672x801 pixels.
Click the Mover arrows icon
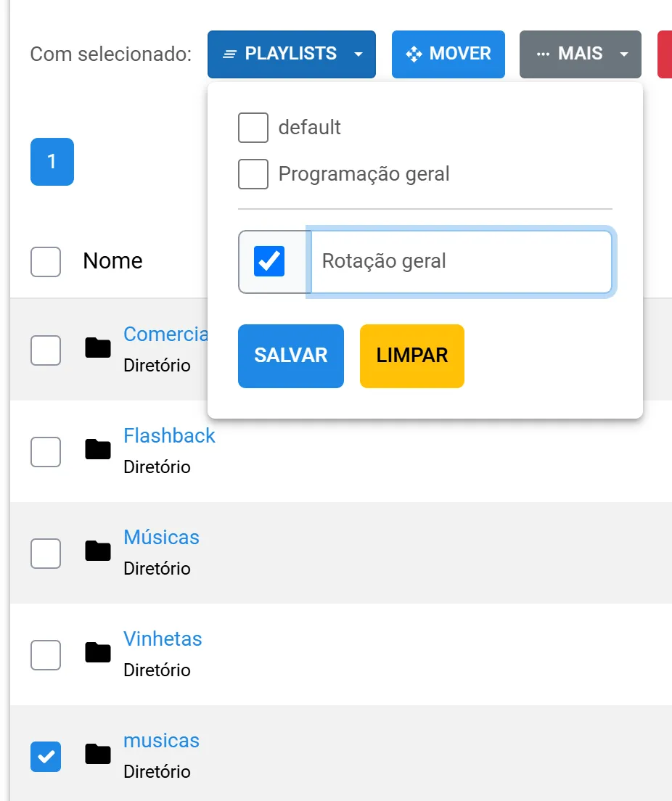tap(414, 54)
